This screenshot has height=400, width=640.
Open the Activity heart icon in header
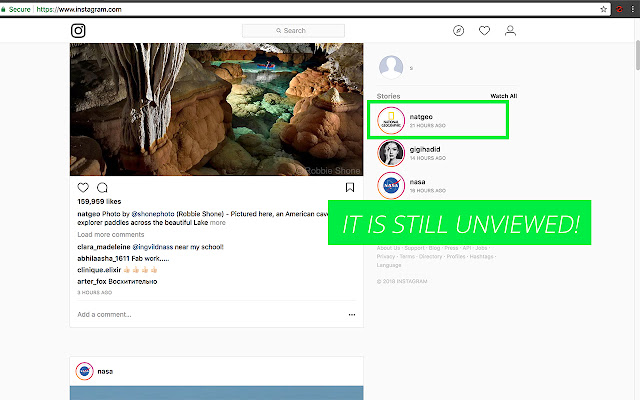click(484, 31)
